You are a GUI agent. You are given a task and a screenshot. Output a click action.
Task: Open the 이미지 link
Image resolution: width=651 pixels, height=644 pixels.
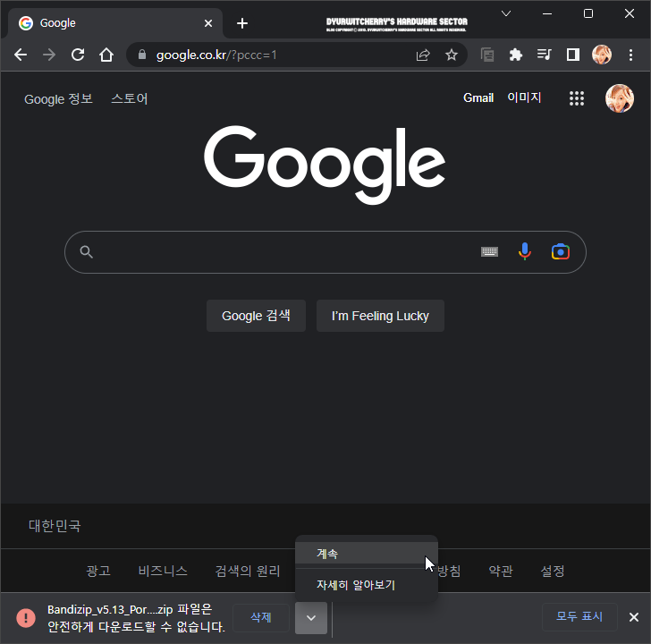coord(524,97)
